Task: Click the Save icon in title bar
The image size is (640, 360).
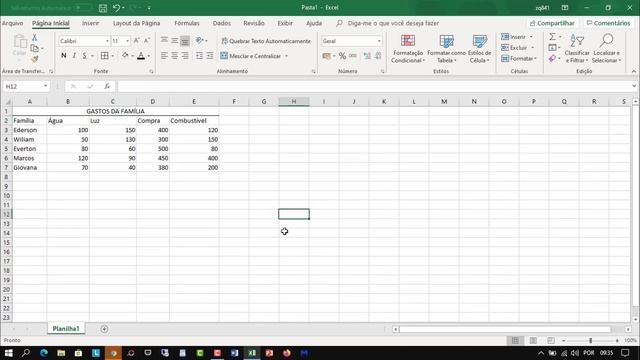Action: tap(103, 8)
